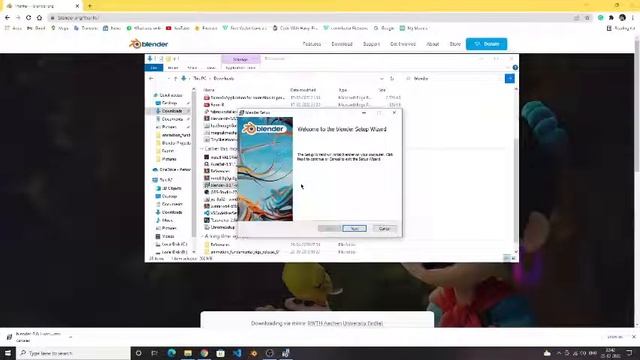Image resolution: width=640 pixels, height=360 pixels.
Task: Sort files by the Size column header
Action: [382, 90]
